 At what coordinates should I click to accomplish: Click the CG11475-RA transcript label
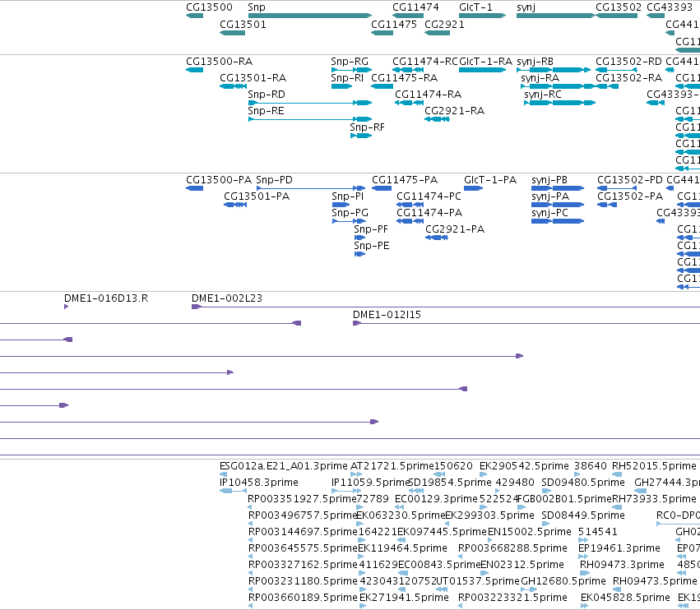click(x=404, y=77)
